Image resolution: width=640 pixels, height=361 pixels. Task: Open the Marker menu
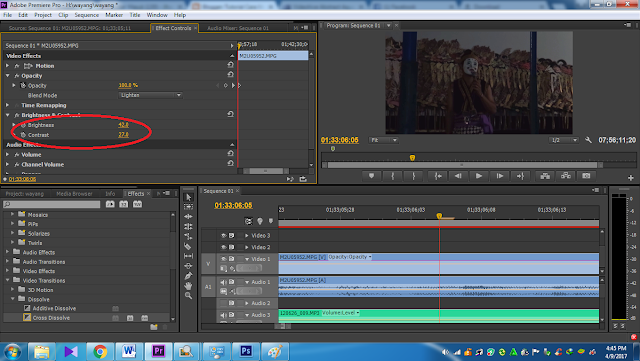pyautogui.click(x=114, y=15)
